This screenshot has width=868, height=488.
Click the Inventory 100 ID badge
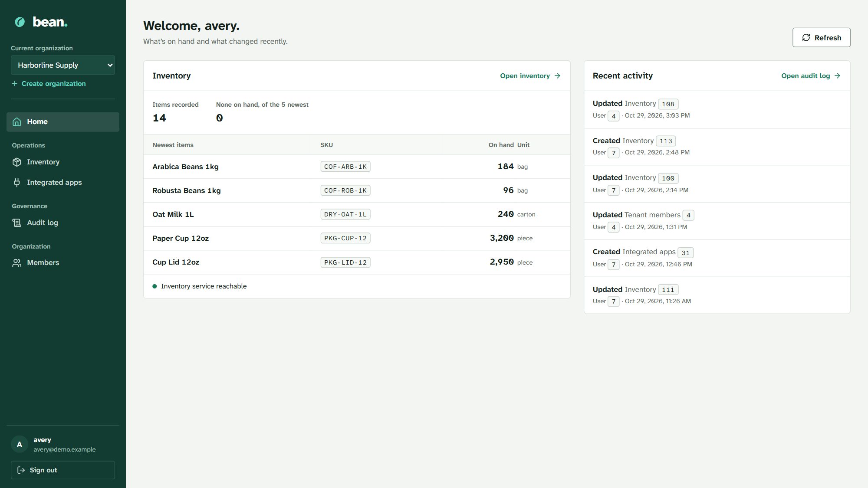pos(668,178)
